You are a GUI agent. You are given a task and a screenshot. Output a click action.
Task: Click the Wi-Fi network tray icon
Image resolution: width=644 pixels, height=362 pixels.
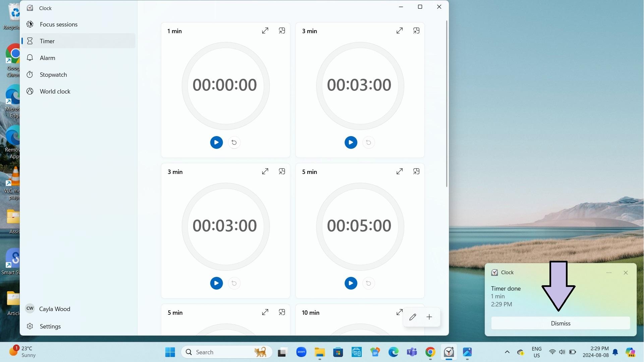pos(552,352)
